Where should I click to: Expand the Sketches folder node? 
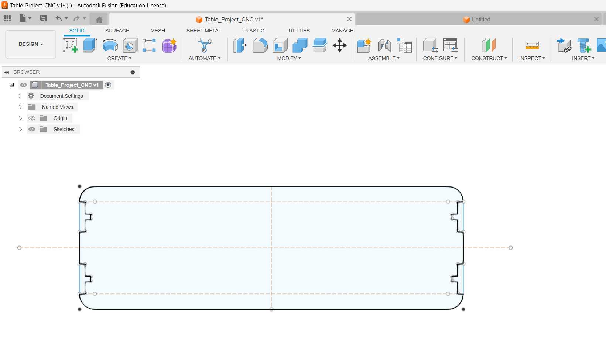click(x=20, y=129)
